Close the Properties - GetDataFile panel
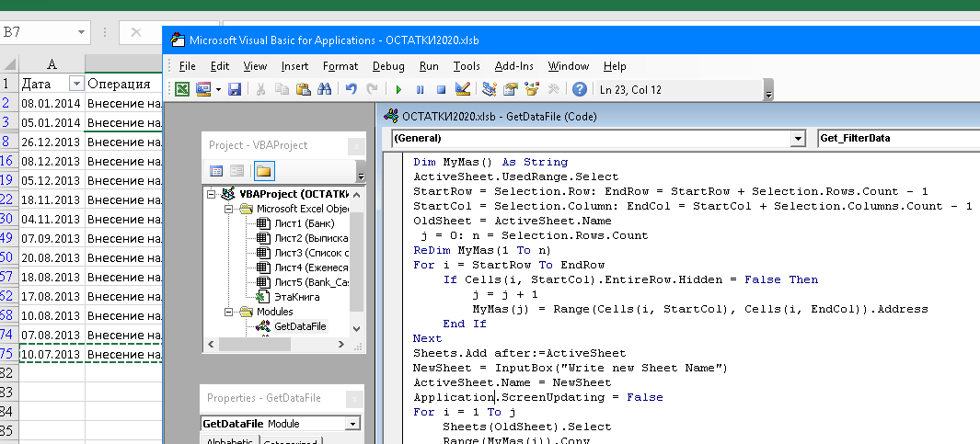Image resolution: width=980 pixels, height=444 pixels. click(x=355, y=399)
